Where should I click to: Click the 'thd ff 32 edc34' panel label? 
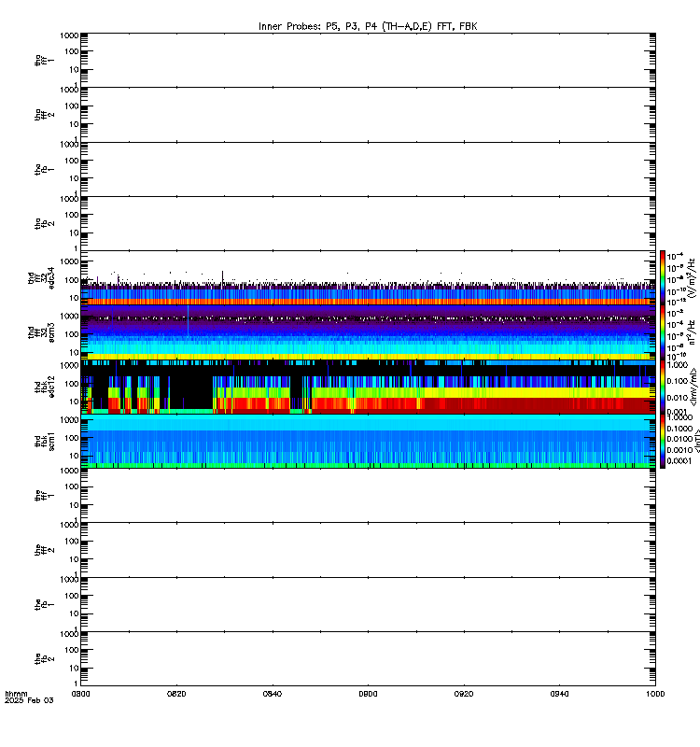click(41, 278)
